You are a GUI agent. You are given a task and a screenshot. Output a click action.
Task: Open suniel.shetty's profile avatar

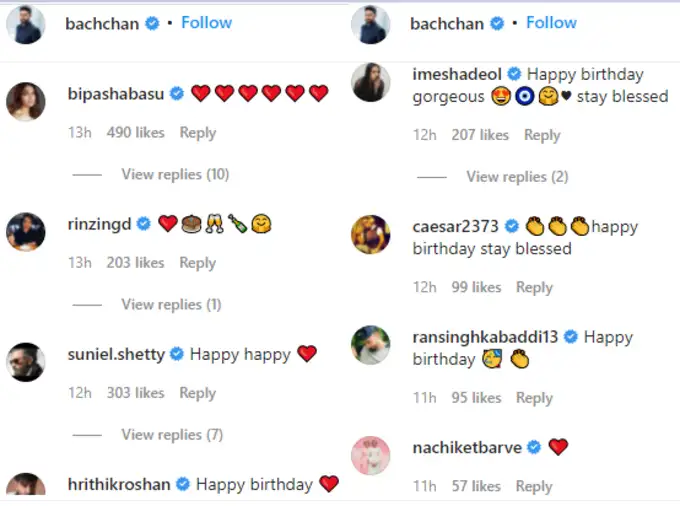(26, 362)
